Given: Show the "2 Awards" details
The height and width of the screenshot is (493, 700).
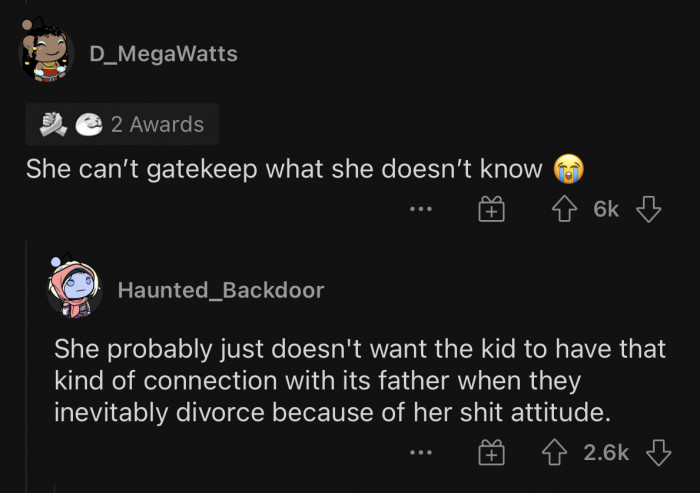Looking at the screenshot, I should (157, 124).
